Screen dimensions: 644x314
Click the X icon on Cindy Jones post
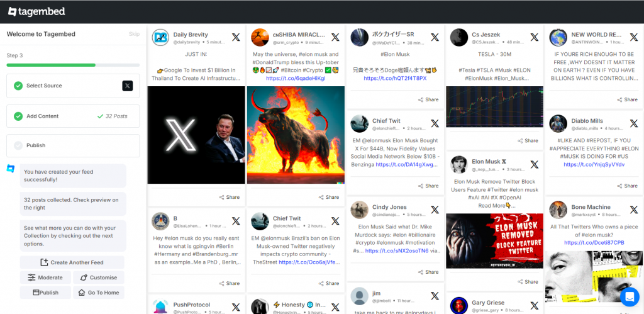(435, 210)
